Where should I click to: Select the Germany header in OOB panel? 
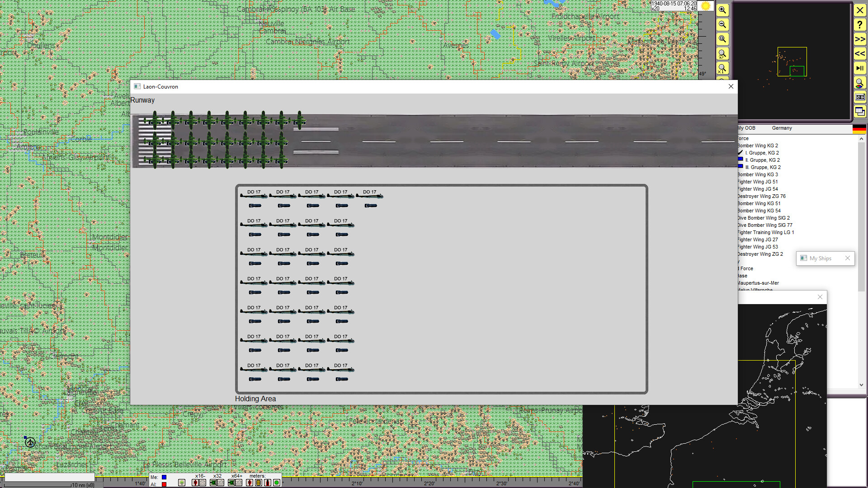tap(782, 128)
